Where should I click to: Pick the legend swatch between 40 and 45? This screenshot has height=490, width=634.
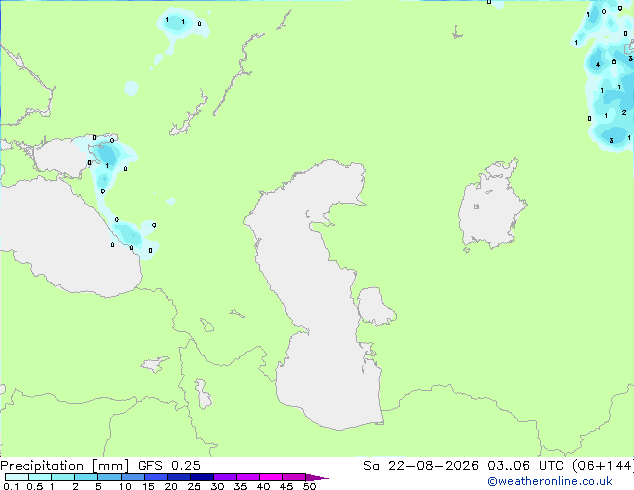271,477
